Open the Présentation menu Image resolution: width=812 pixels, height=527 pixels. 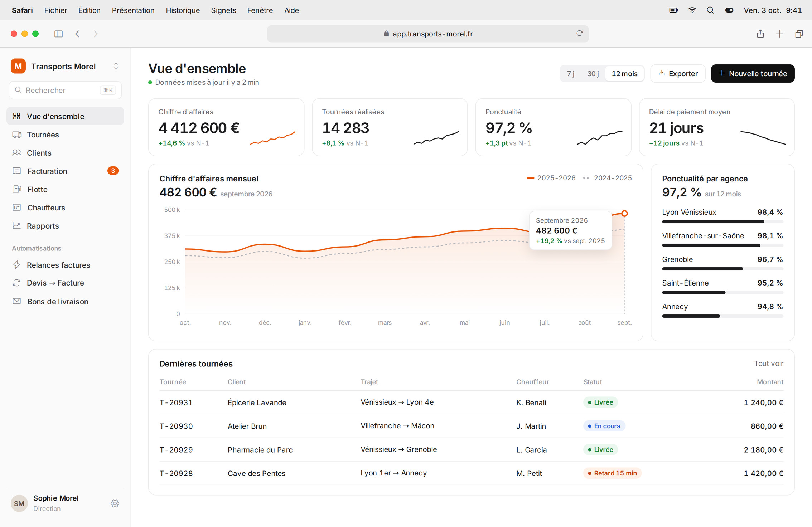click(x=133, y=10)
